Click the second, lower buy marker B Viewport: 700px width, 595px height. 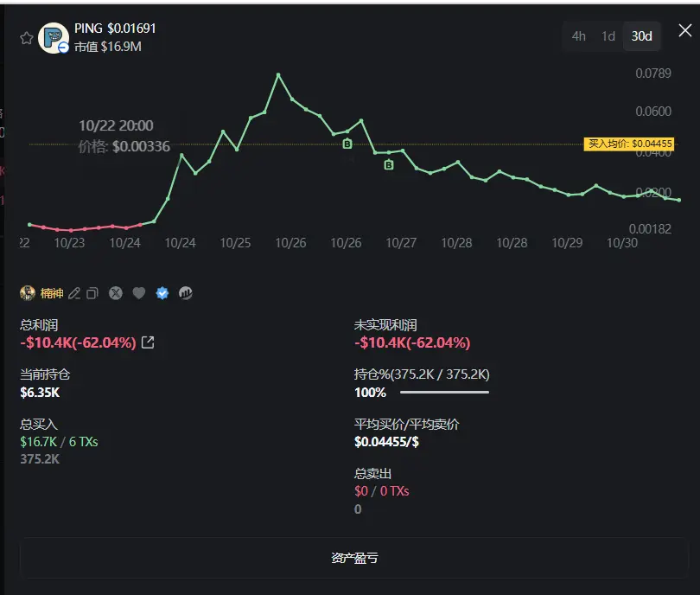[x=389, y=165]
